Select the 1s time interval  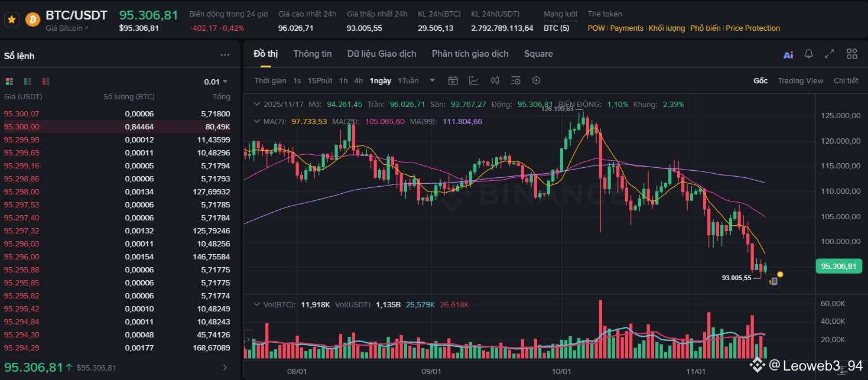pyautogui.click(x=297, y=81)
